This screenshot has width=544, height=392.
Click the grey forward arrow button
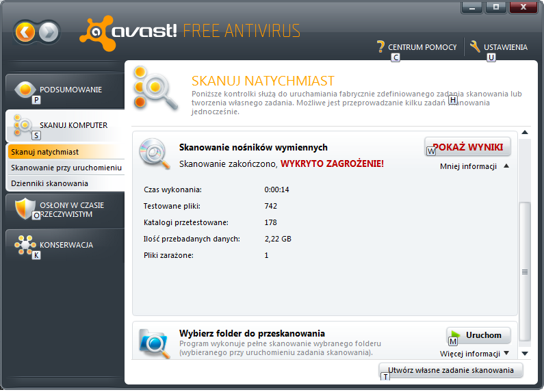click(x=49, y=32)
